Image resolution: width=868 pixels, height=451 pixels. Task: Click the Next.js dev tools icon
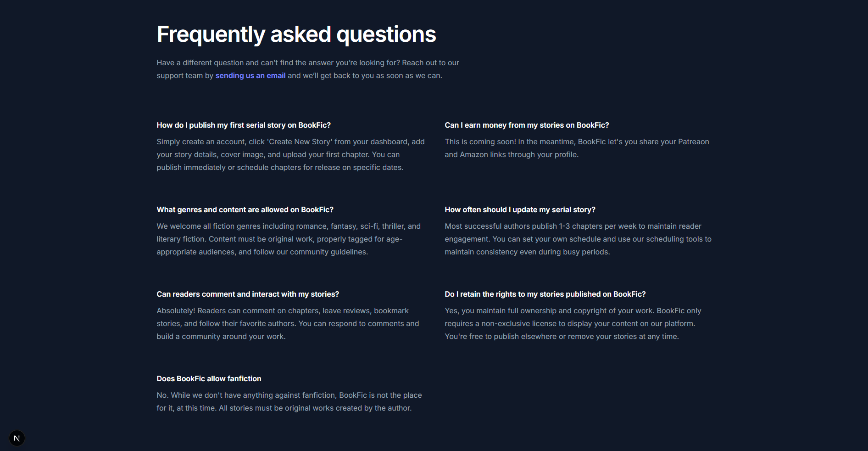tap(17, 438)
